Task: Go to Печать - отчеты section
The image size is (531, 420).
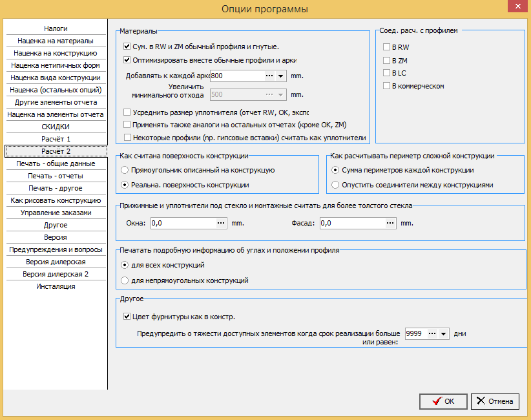Action: (56, 176)
